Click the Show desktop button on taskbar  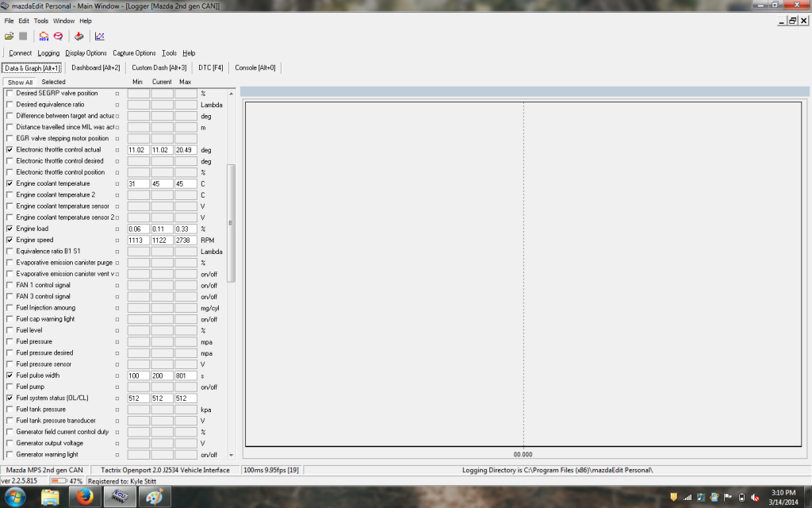(808, 497)
